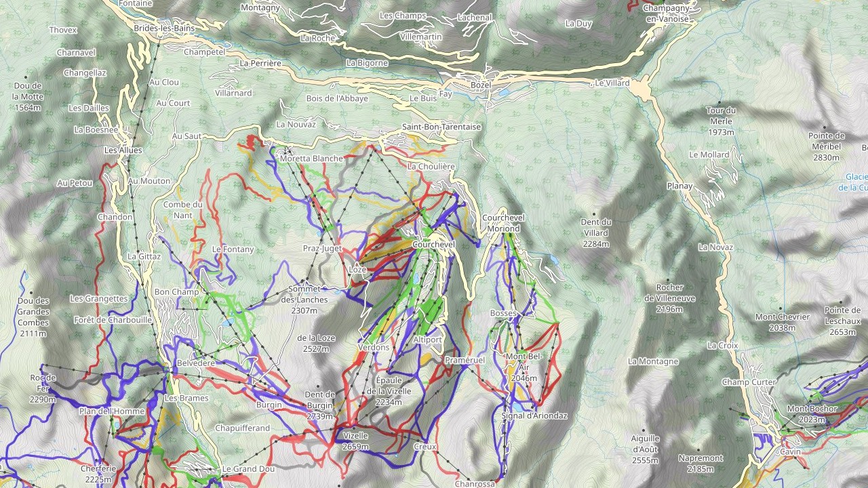Click the Signal d'Ariondaz label
This screenshot has width=868, height=488.
[534, 415]
